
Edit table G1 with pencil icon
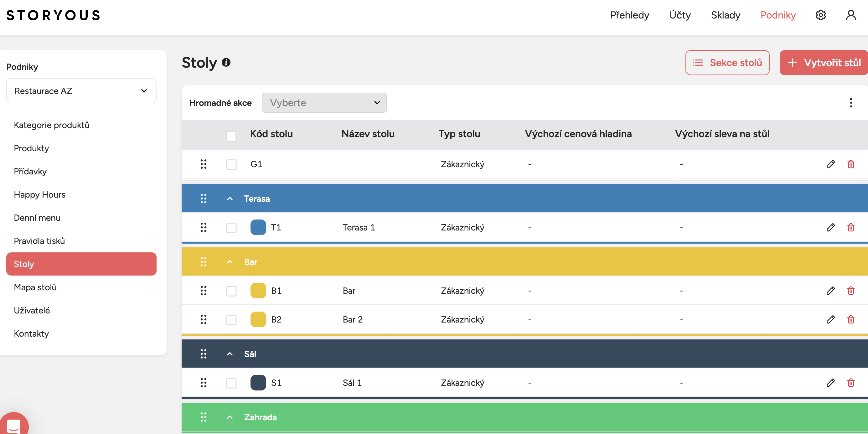[x=831, y=164]
